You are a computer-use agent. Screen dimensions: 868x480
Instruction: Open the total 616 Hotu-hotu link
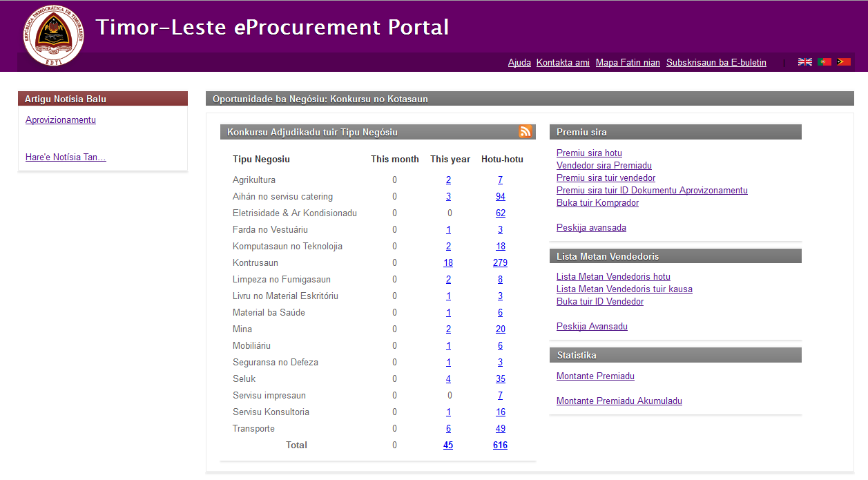tap(500, 445)
